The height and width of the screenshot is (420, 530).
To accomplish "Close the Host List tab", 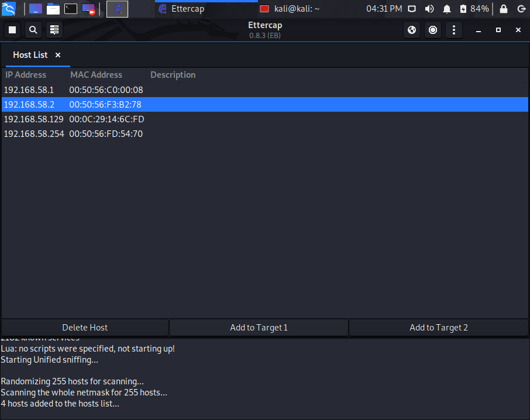I will [58, 55].
